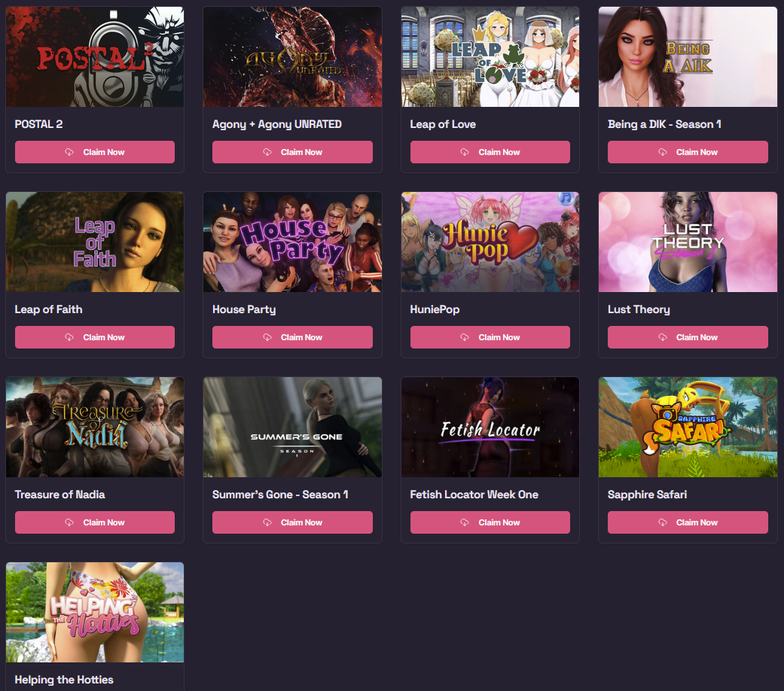Claim Lust Theory now

[x=688, y=337]
